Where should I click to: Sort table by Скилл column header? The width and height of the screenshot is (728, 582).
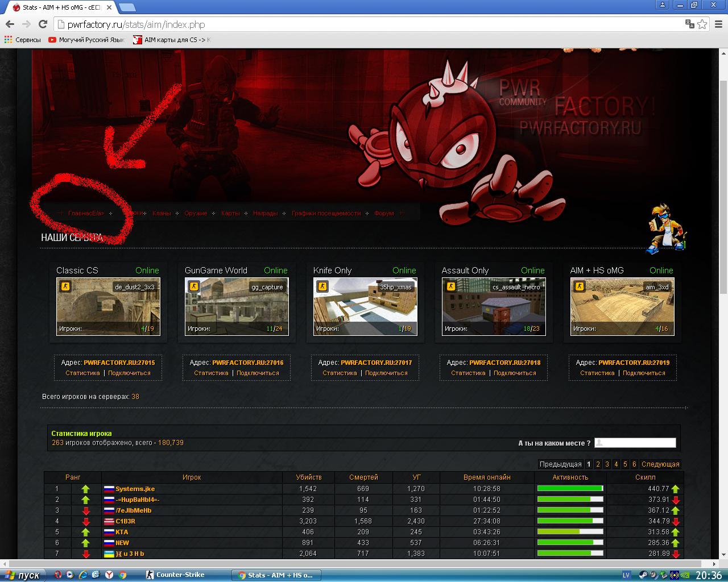point(645,477)
